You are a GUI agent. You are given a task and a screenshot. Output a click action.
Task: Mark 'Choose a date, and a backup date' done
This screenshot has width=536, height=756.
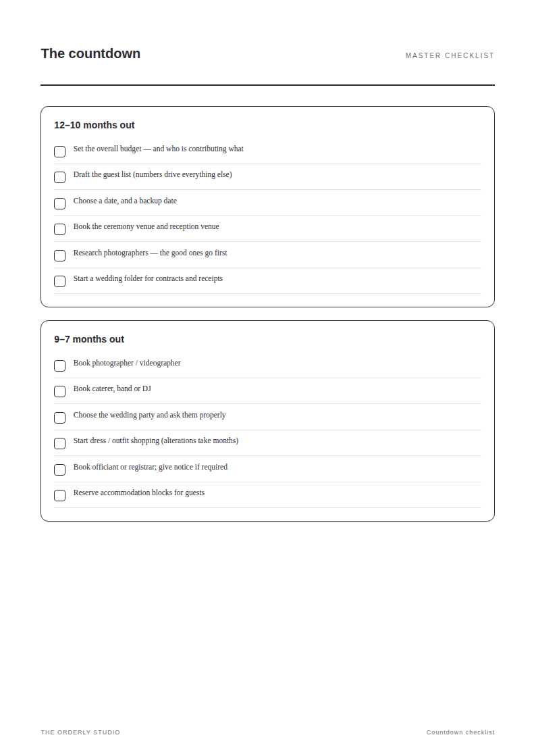point(59,203)
